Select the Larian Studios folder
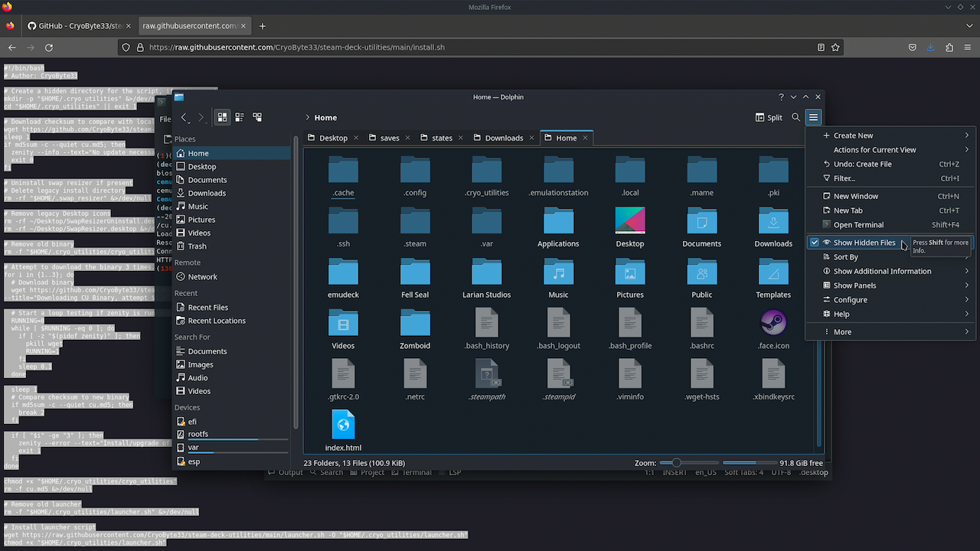This screenshot has height=551, width=980. click(x=486, y=278)
